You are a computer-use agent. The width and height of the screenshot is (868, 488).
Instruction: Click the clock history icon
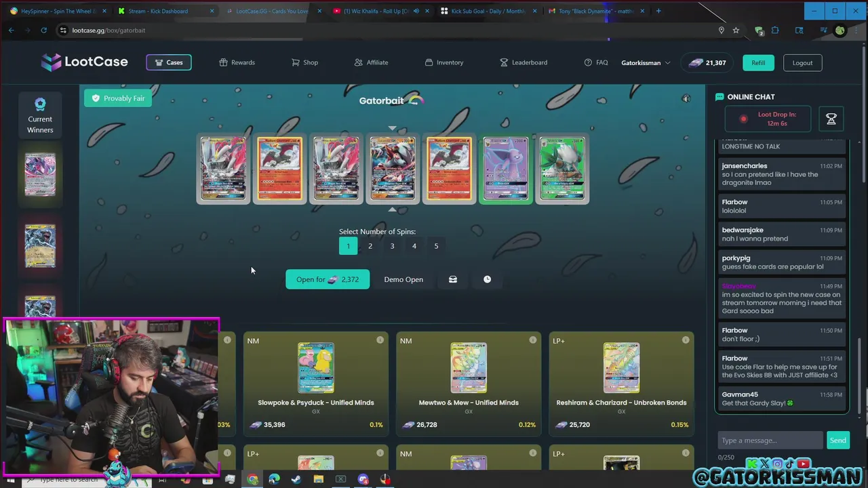[x=487, y=279]
